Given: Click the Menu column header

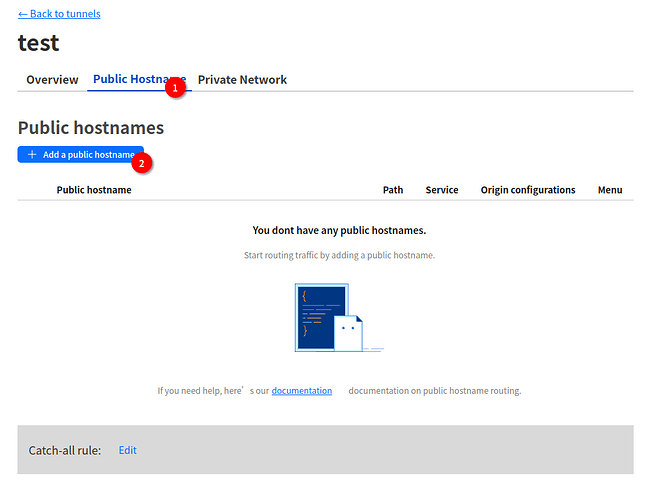Looking at the screenshot, I should (x=610, y=190).
